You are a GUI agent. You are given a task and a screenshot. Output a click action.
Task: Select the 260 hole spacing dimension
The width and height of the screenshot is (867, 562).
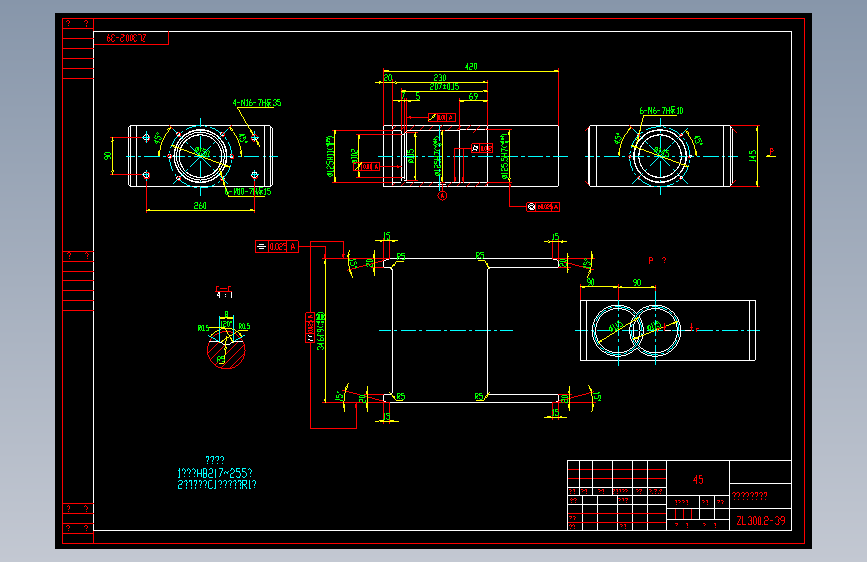click(200, 205)
